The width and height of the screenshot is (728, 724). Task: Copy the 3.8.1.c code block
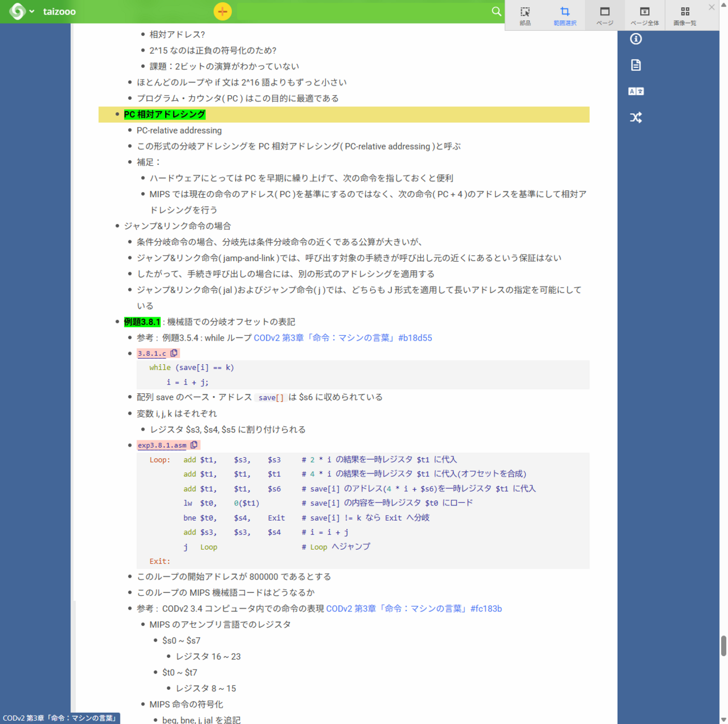[174, 353]
